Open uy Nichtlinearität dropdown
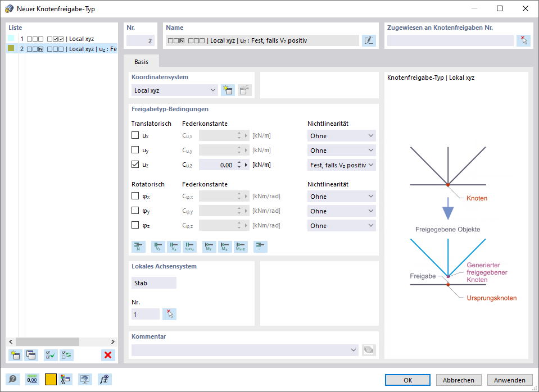 click(341, 150)
